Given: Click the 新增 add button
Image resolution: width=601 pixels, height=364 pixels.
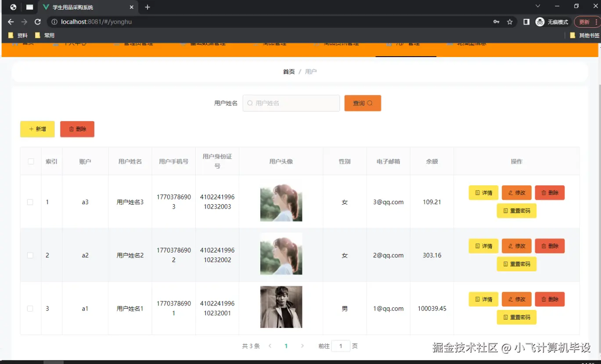Looking at the screenshot, I should pos(37,129).
